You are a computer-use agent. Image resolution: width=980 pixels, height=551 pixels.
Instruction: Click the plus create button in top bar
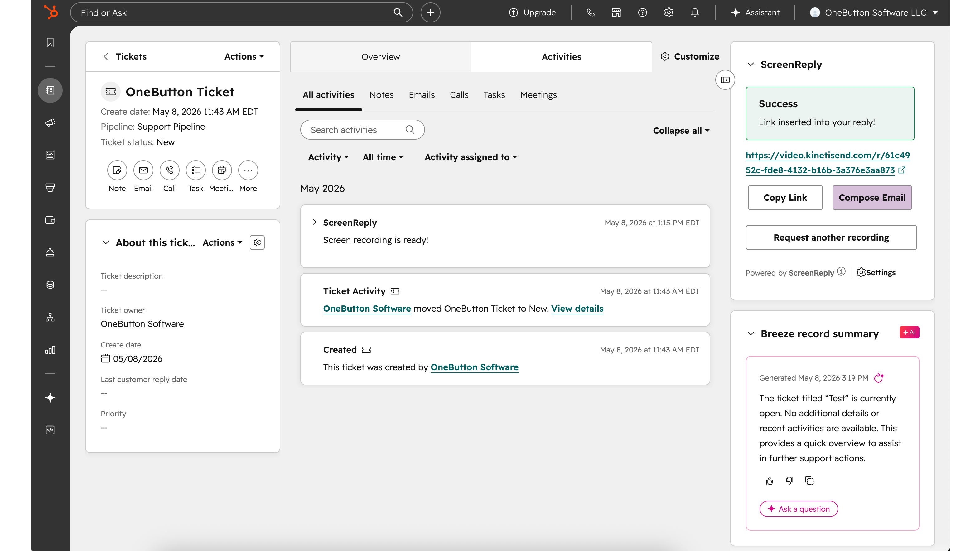430,12
